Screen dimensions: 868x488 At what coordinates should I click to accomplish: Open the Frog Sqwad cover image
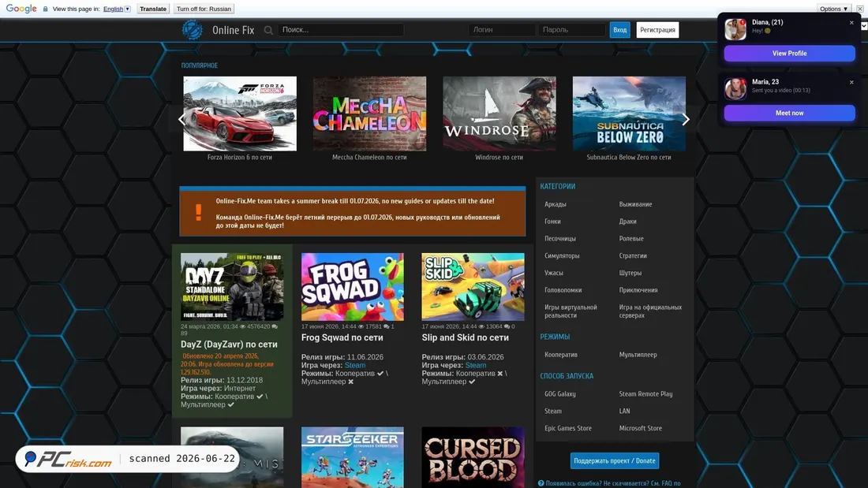[353, 287]
